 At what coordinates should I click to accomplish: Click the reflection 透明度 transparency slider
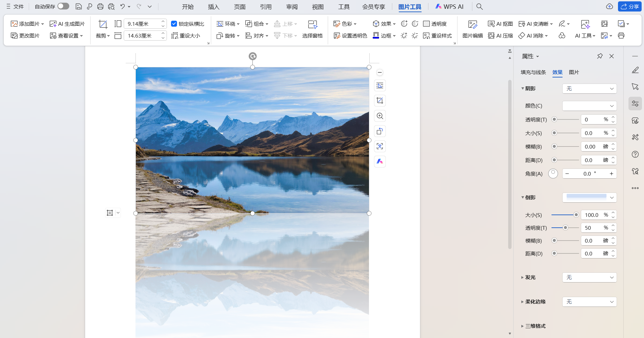tap(565, 228)
